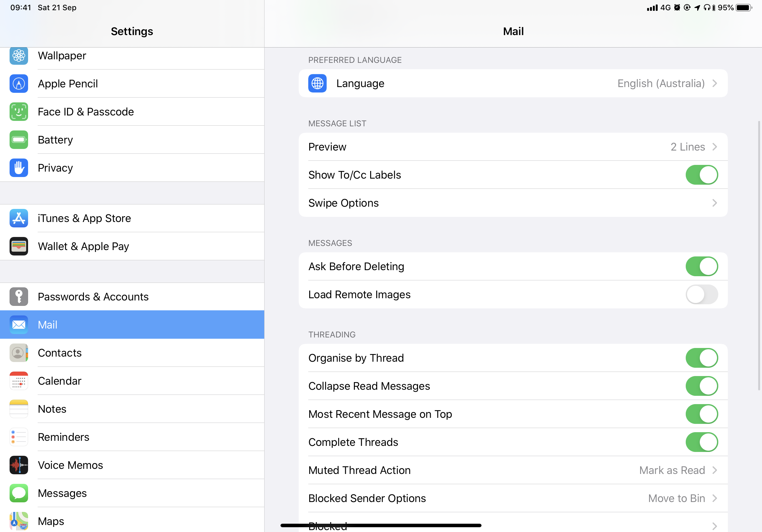Tap the Voice Memos waveform icon
Image resolution: width=762 pixels, height=532 pixels.
[x=19, y=465]
